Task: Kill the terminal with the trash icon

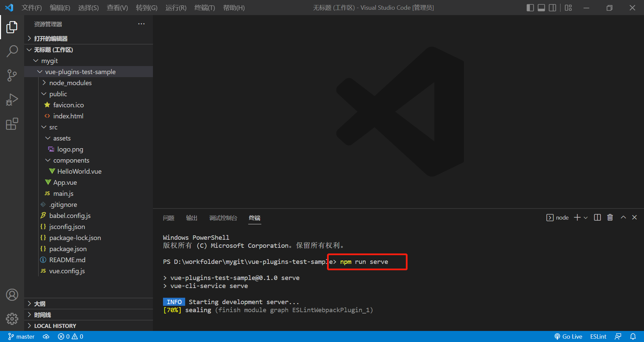Action: click(x=610, y=217)
